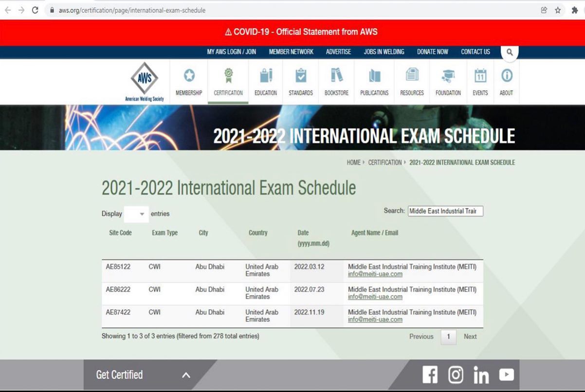Click the date 2022.07.23 cell
The image size is (585, 392).
(x=309, y=289)
